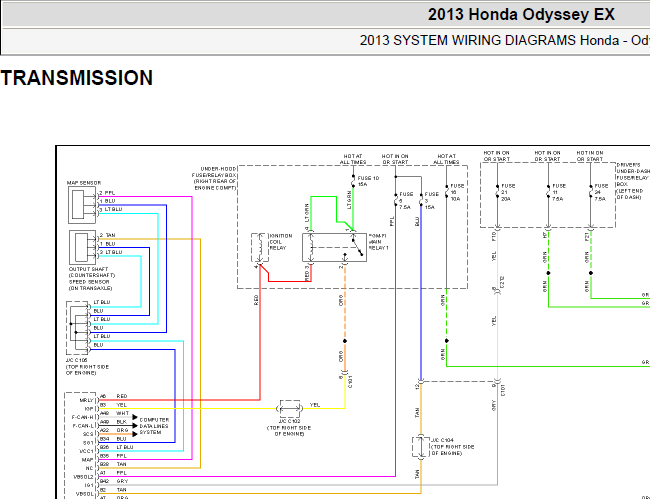Image resolution: width=650 pixels, height=499 pixels.
Task: Click the 'A49 BLK' wire label
Action: coord(114,422)
